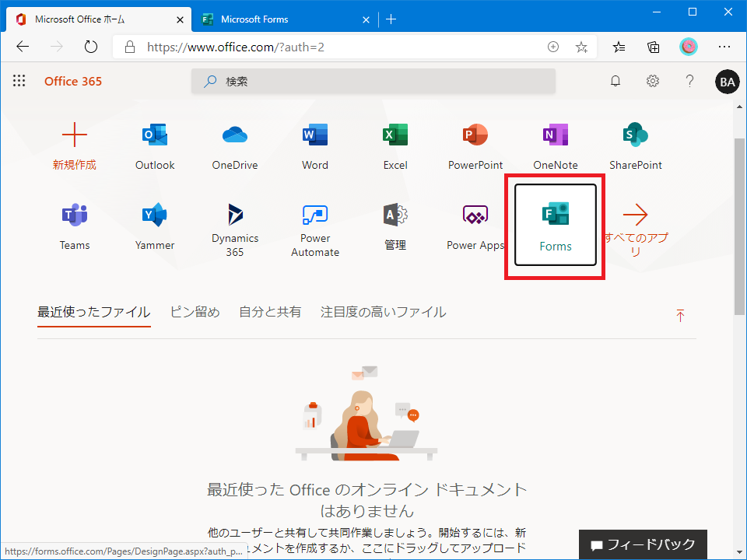
Task: Open the OneNote app
Action: (x=555, y=147)
